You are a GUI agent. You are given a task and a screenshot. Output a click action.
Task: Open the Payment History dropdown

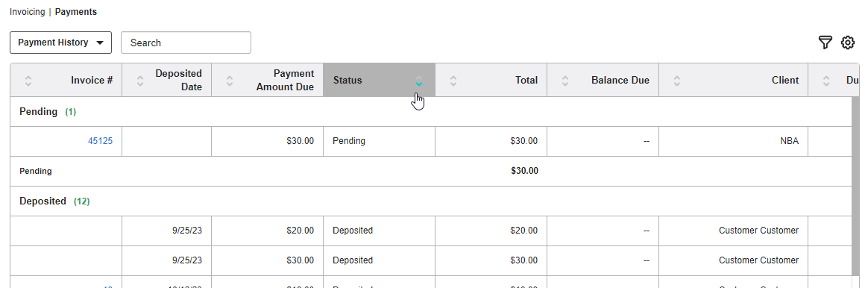point(61,43)
